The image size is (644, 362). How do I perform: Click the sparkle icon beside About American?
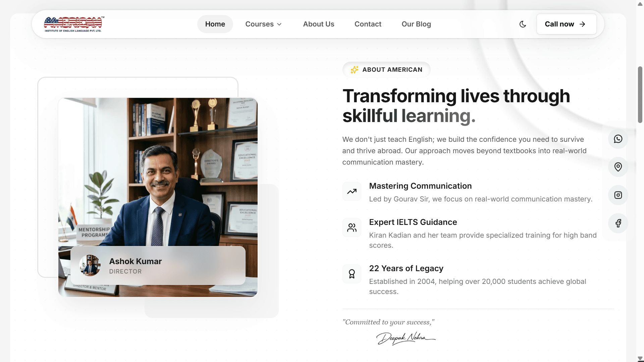(x=354, y=70)
